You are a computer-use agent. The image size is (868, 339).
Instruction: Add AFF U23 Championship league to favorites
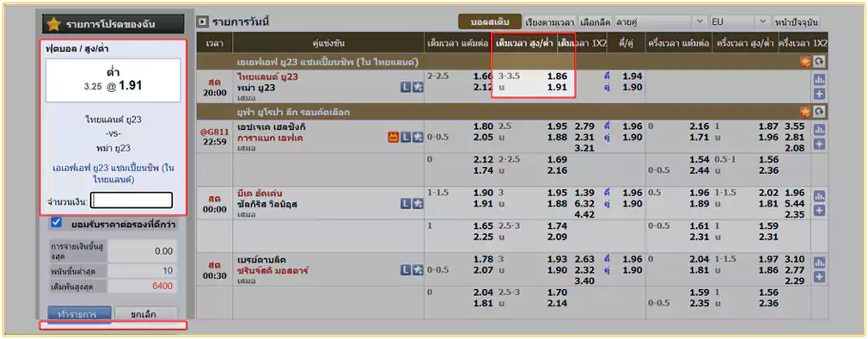pos(805,62)
